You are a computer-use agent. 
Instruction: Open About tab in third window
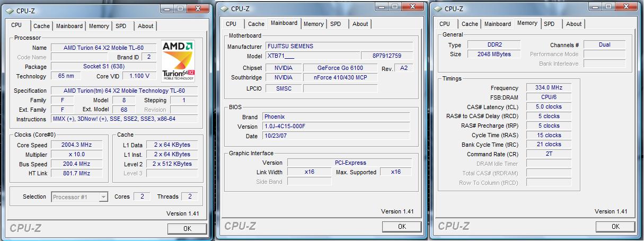pyautogui.click(x=574, y=24)
